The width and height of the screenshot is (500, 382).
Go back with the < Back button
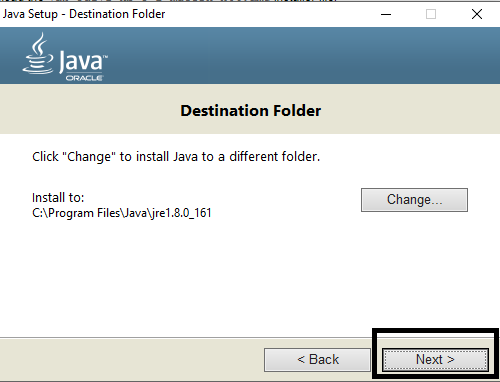pos(317,360)
